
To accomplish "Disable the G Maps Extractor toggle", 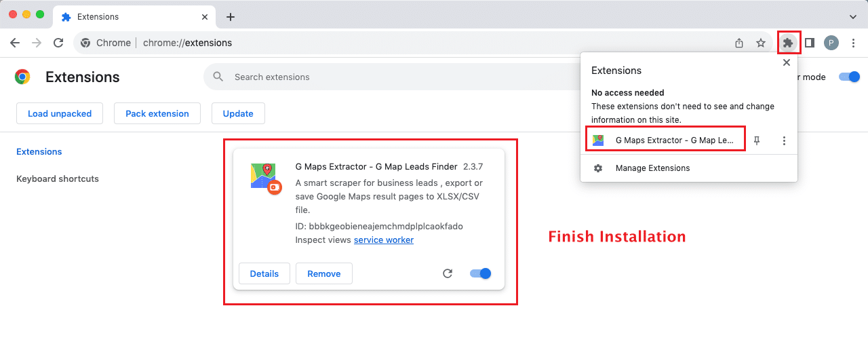I will (480, 273).
